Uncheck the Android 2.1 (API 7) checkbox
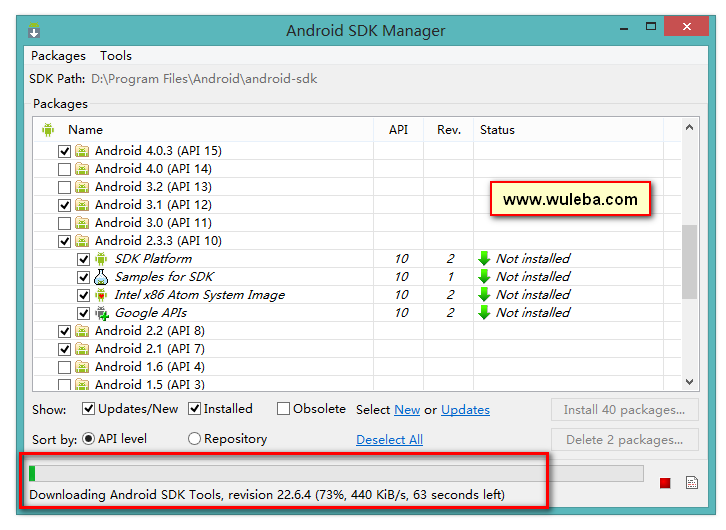This screenshot has height=530, width=726. point(64,349)
